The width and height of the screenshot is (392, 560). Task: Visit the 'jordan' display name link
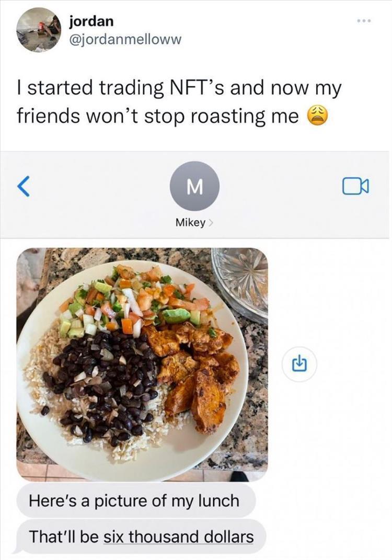[x=91, y=21]
